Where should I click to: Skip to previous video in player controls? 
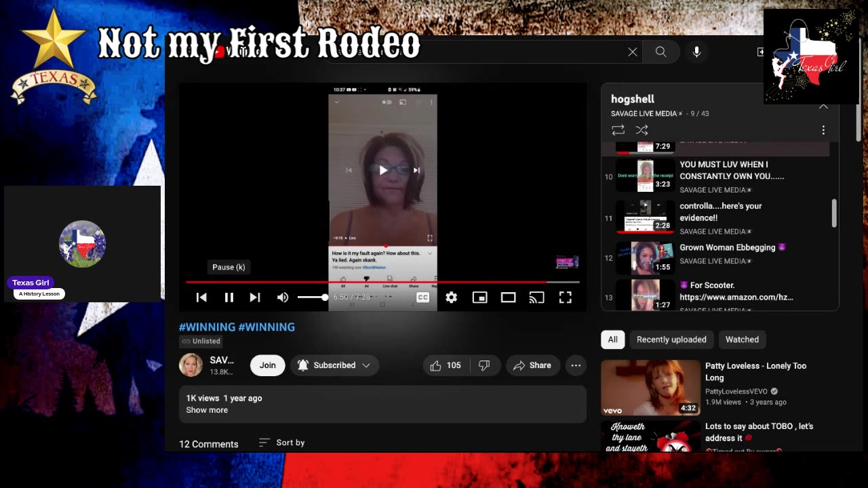click(x=201, y=298)
